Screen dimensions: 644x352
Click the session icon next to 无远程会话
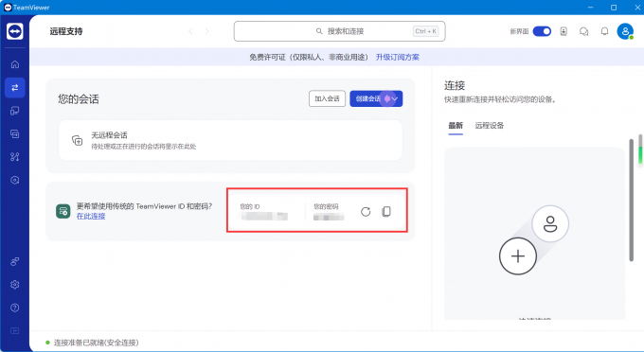(x=78, y=140)
